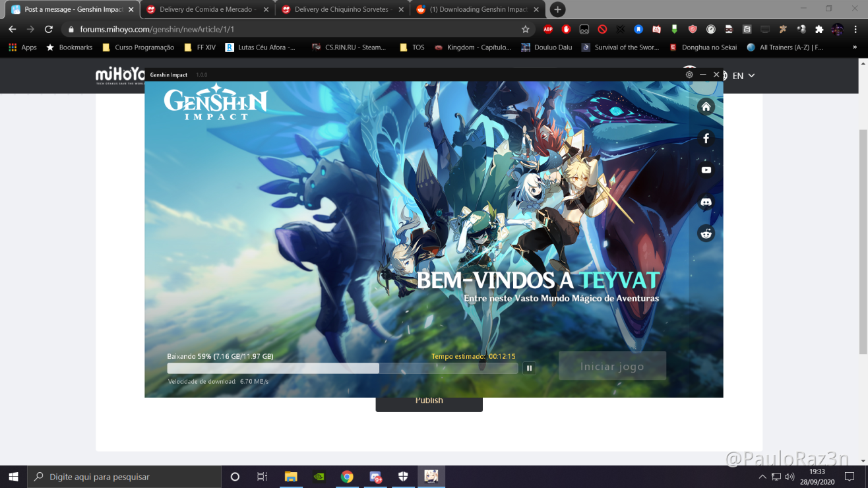This screenshot has height=488, width=868.
Task: Bookmark this page with the star icon
Action: tap(525, 29)
